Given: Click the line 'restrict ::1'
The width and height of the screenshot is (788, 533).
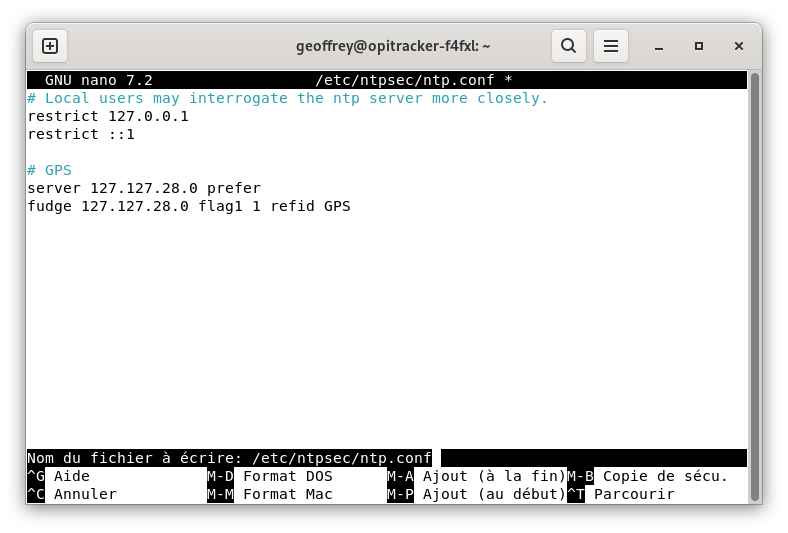Looking at the screenshot, I should 81,134.
